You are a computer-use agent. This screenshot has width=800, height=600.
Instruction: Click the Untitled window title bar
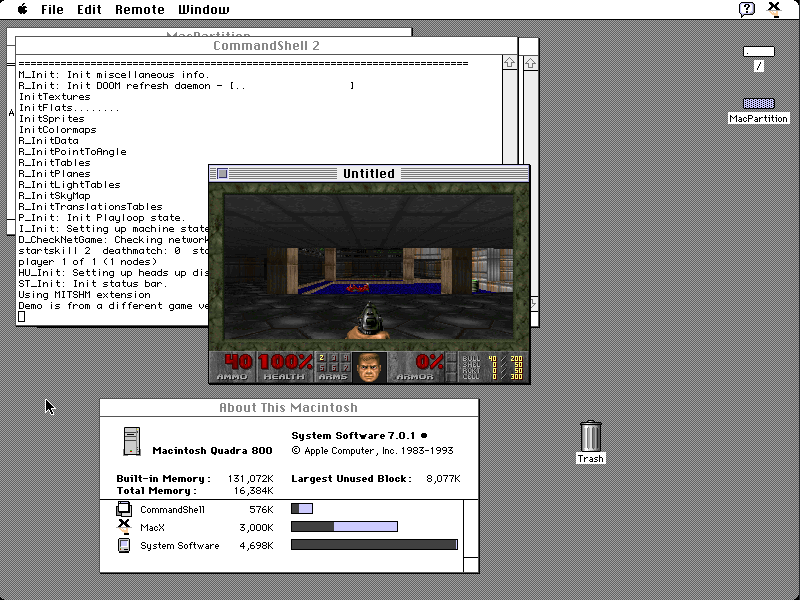pos(369,173)
